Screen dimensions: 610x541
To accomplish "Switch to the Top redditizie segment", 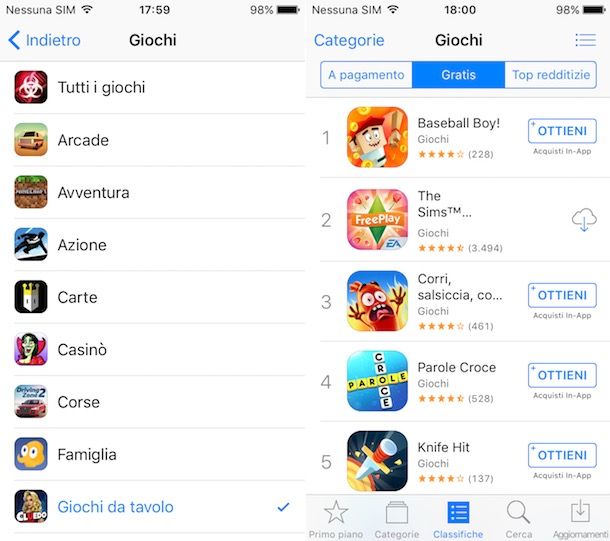I will (550, 75).
